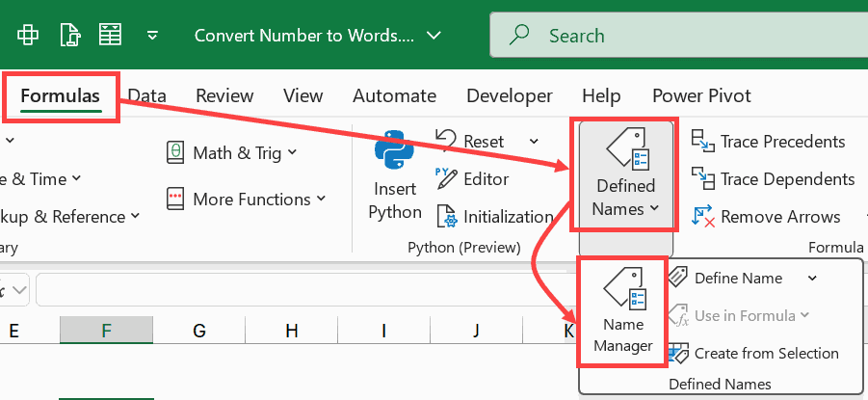Select column I header
This screenshot has width=868, height=400.
[383, 332]
